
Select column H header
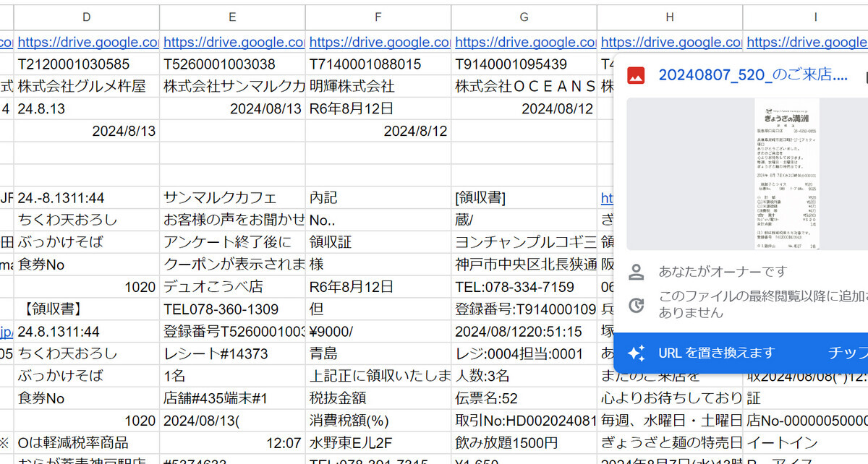click(670, 17)
